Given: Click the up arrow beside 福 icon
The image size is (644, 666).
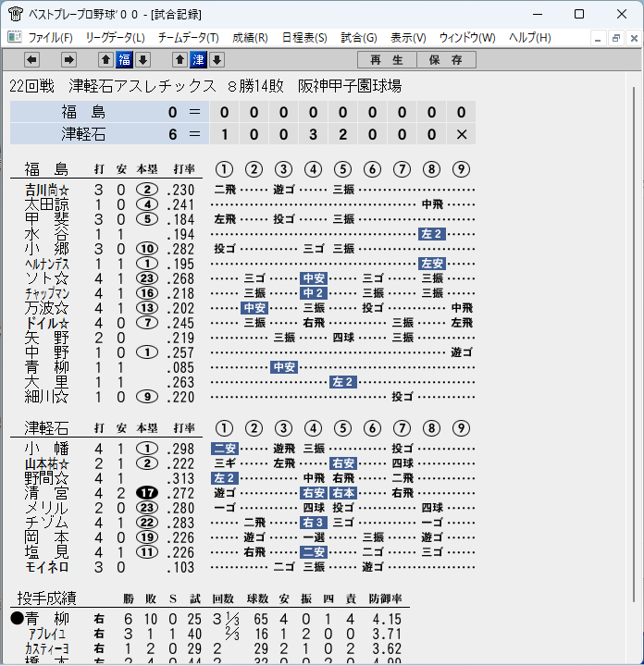Looking at the screenshot, I should pyautogui.click(x=105, y=60).
